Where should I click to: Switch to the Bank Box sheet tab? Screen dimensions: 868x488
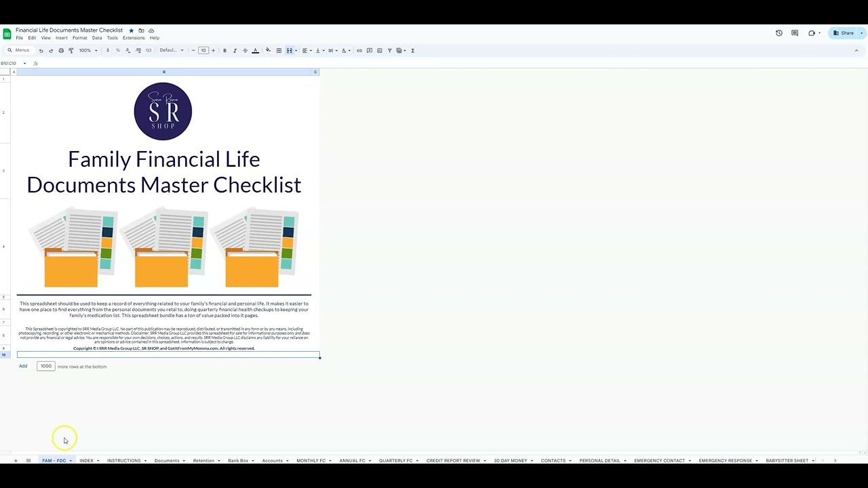tap(241, 461)
